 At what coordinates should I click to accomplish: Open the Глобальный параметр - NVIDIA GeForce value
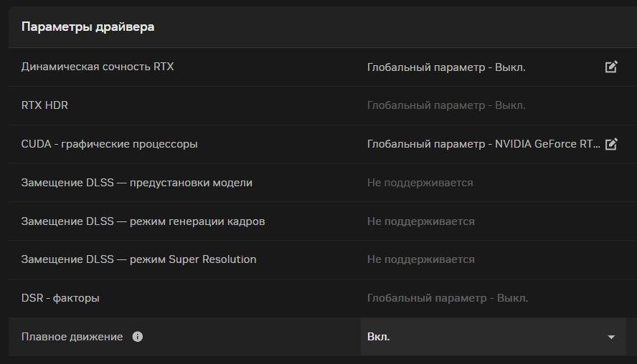pyautogui.click(x=483, y=144)
